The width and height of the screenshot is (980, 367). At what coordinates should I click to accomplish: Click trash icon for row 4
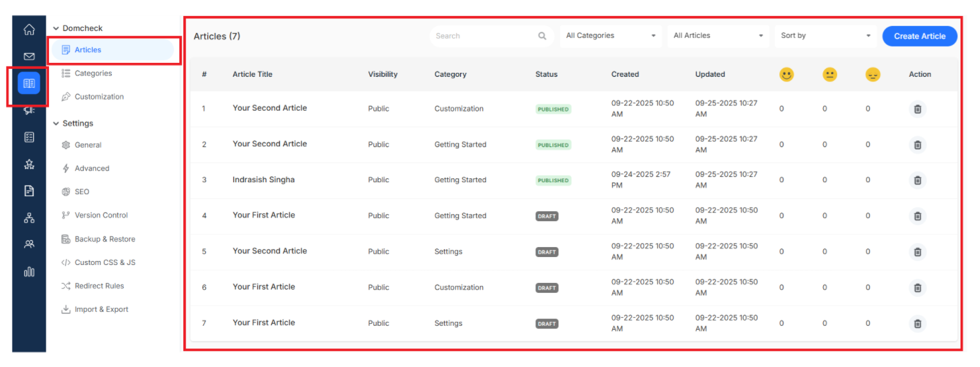click(917, 216)
